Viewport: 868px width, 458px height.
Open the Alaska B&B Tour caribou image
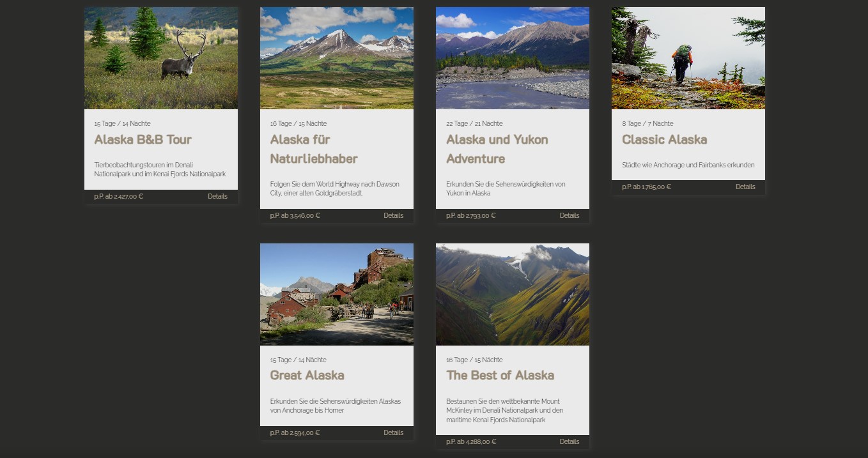[x=161, y=58]
